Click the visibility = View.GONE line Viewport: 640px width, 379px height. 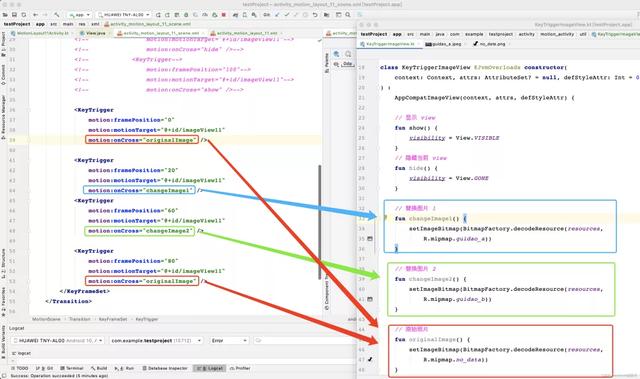449,178
